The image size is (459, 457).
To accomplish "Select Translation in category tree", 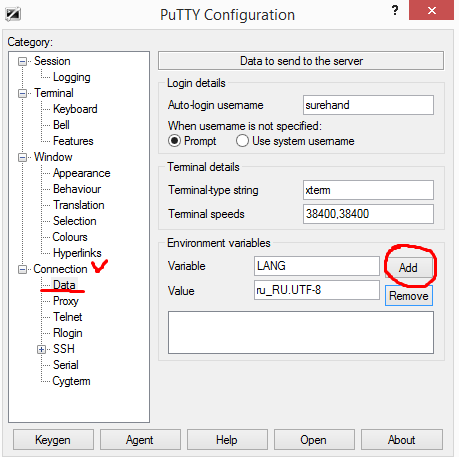I will coord(79,205).
